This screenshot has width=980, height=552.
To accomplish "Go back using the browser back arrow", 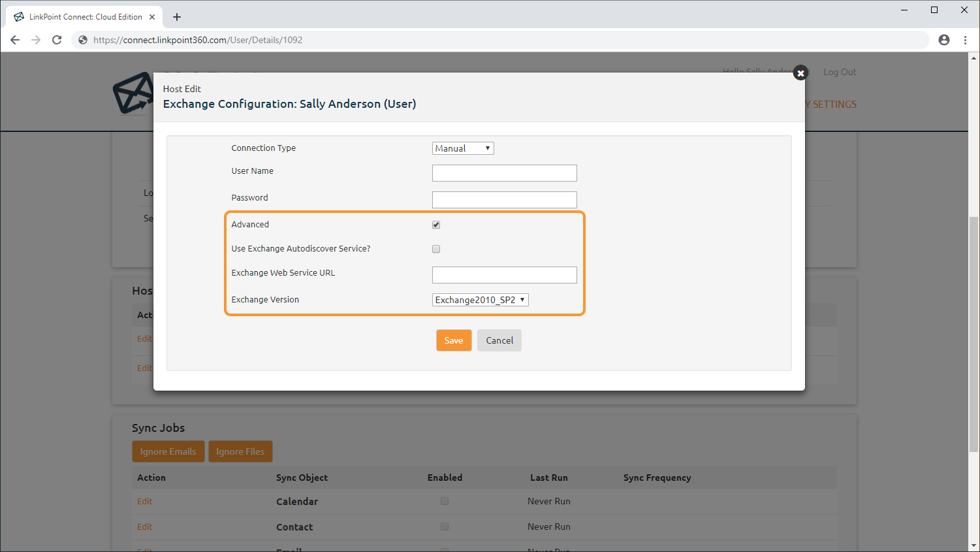I will coord(15,40).
